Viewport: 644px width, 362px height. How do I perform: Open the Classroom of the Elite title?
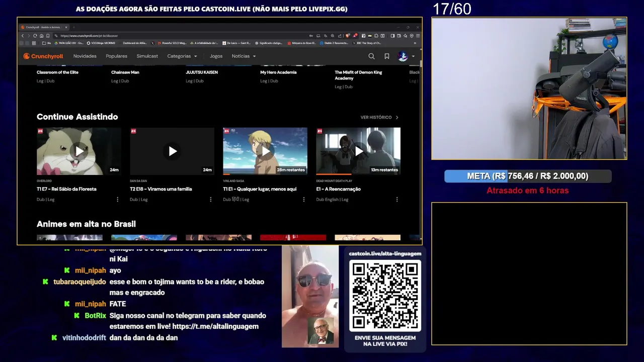point(57,72)
